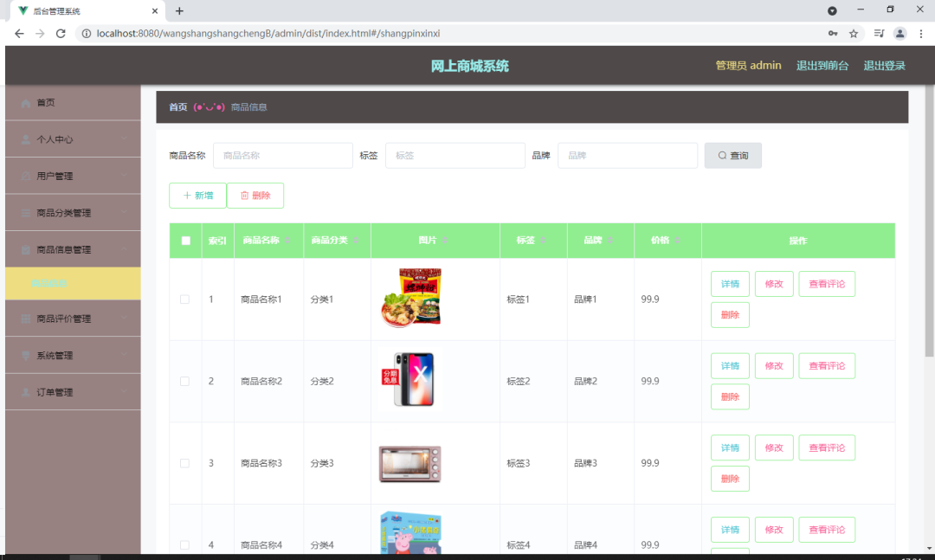Click 详情 for 商品名称4

(730, 530)
